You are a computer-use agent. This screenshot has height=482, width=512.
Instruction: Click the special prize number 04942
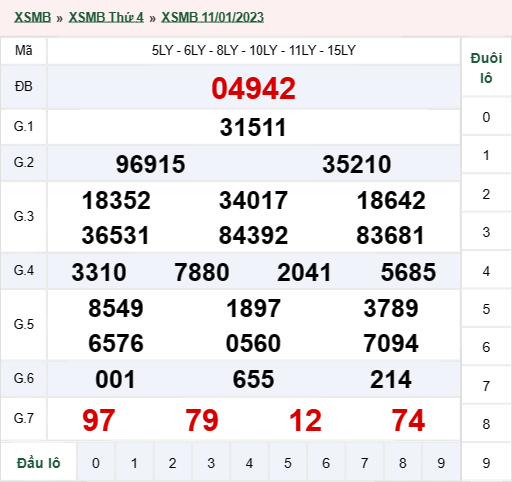pyautogui.click(x=253, y=88)
